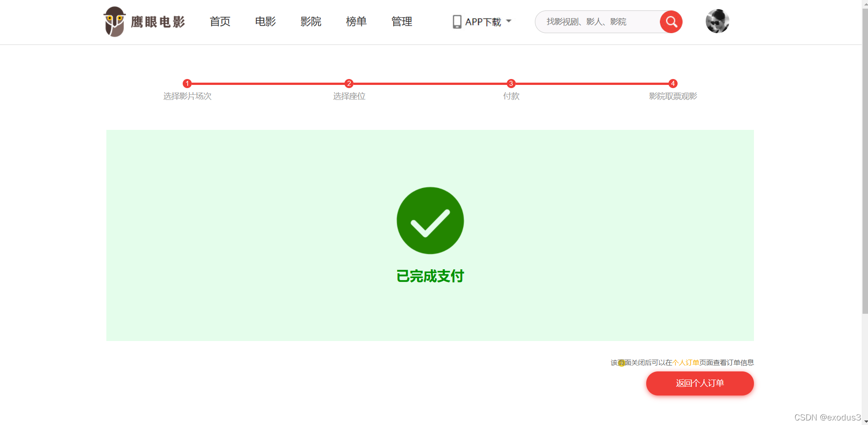Click the 鹰眼电影 owl logo
Screen dimensions: 868x425
[x=114, y=21]
